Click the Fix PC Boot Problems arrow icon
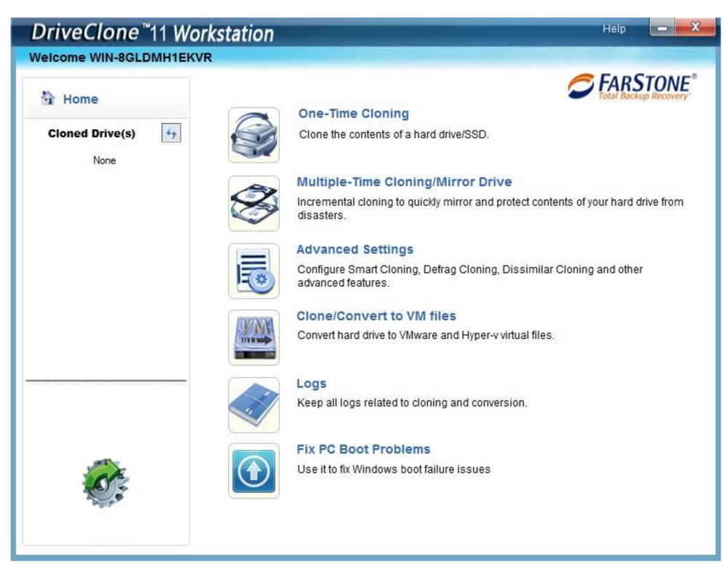 click(254, 472)
